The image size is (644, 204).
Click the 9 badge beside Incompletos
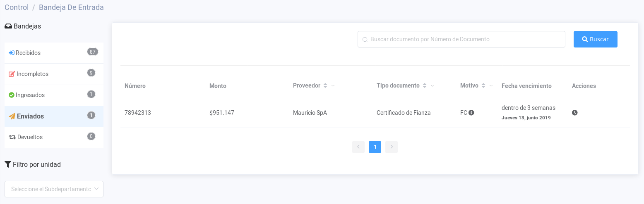(x=91, y=73)
